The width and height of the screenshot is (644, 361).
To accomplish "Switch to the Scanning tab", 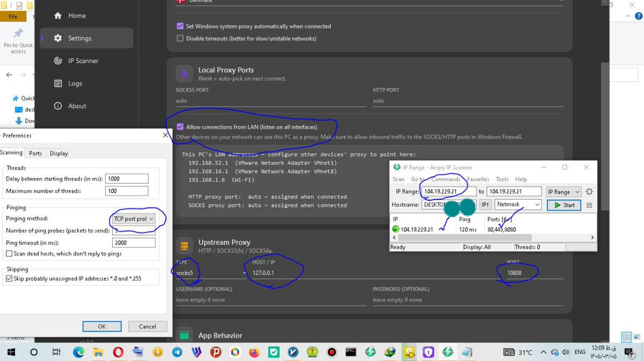I will coord(11,153).
